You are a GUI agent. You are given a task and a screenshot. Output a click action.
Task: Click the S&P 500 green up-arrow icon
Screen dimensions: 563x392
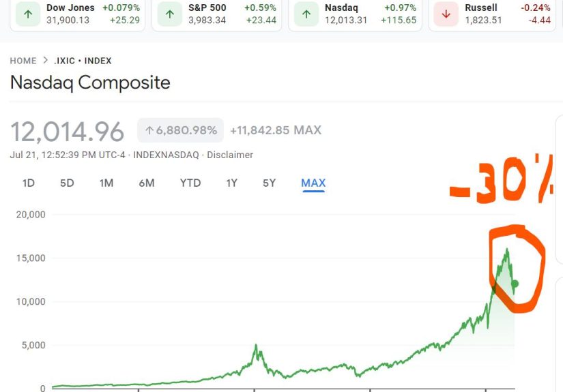point(169,14)
